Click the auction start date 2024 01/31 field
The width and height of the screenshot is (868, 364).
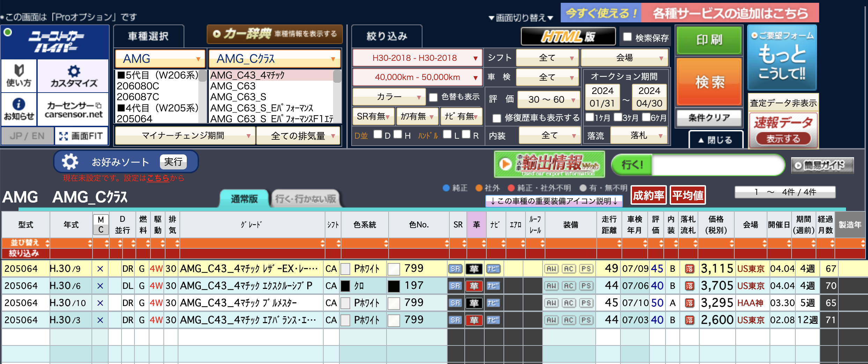602,97
